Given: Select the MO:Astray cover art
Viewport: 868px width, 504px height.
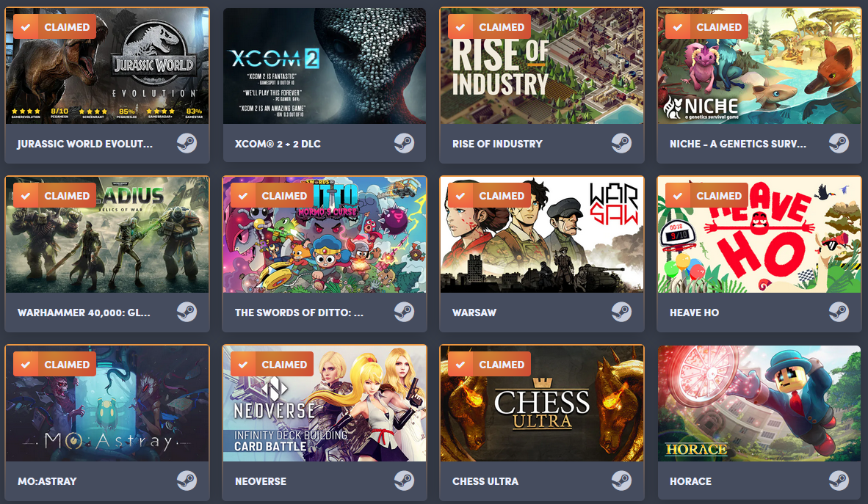Looking at the screenshot, I should 106,403.
